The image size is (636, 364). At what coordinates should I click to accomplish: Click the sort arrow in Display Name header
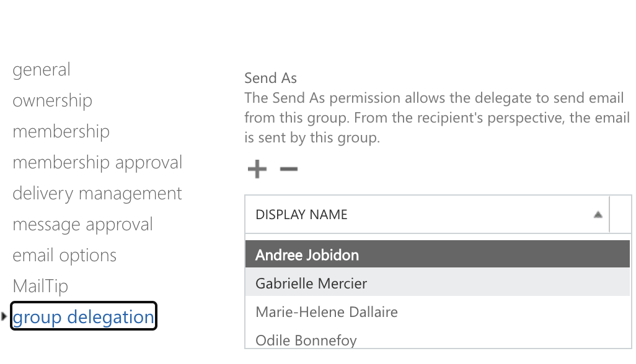click(x=598, y=215)
